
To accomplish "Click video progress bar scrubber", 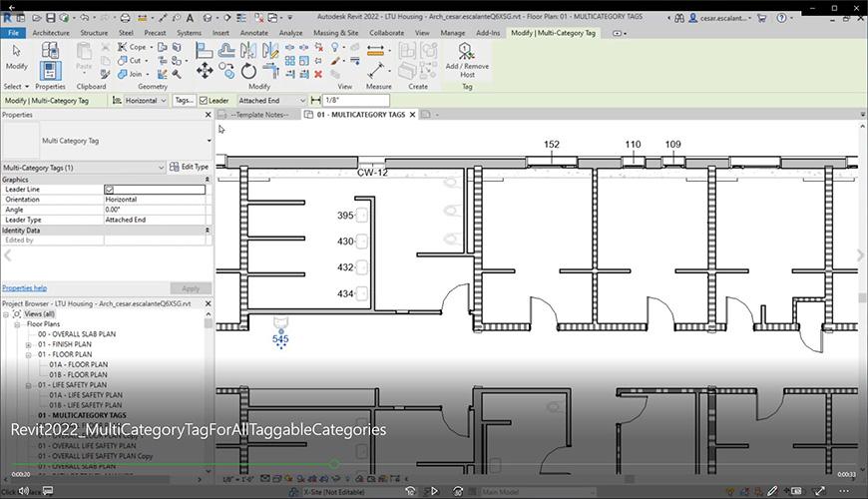I will [334, 464].
